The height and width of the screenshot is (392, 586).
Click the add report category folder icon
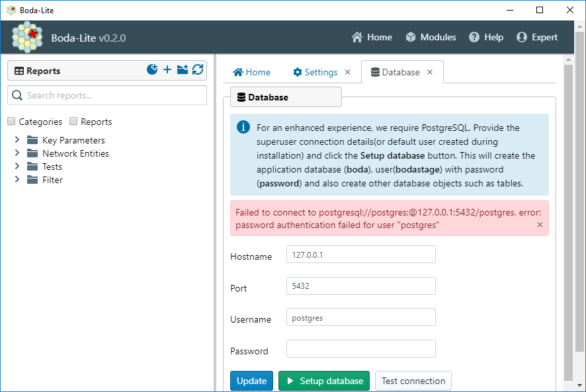pos(183,69)
